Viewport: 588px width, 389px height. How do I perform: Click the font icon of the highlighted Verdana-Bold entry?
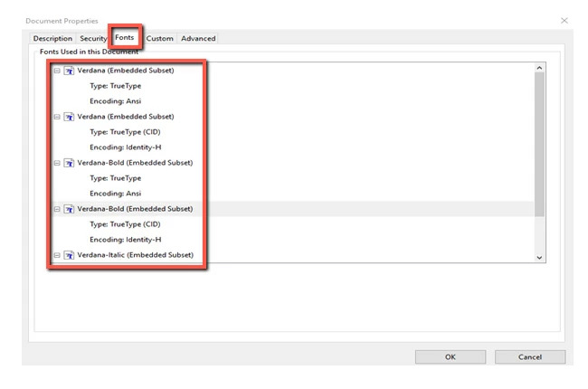click(x=69, y=209)
